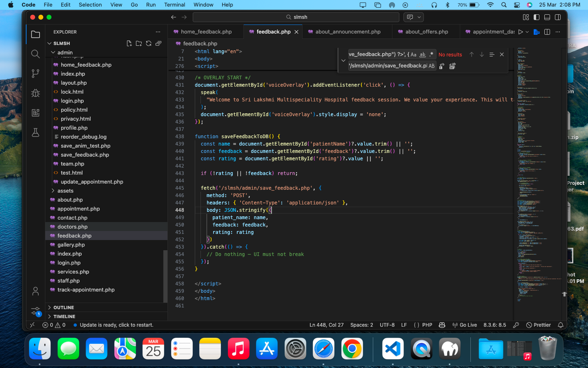The width and height of the screenshot is (588, 368).
Task: Click the New File icon in Explorer
Action: [x=129, y=43]
